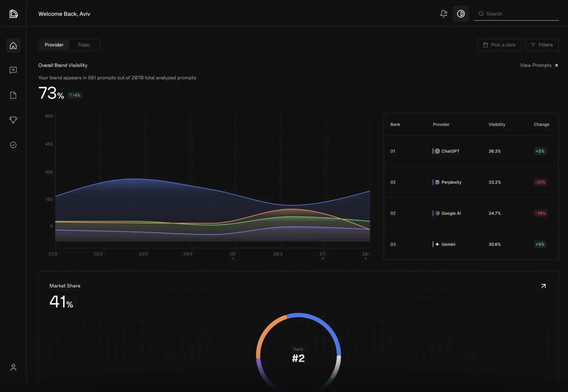Select the Gemini provider row
568x392 pixels.
pos(448,244)
